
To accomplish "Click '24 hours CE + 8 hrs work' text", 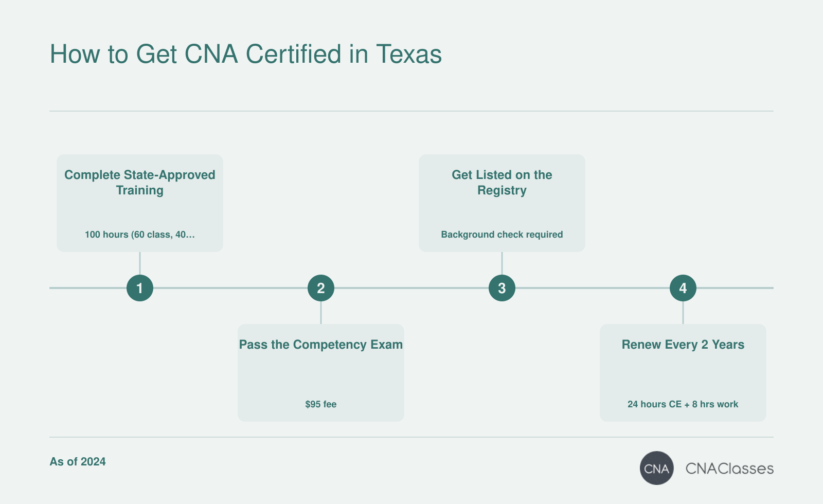I will pos(683,404).
